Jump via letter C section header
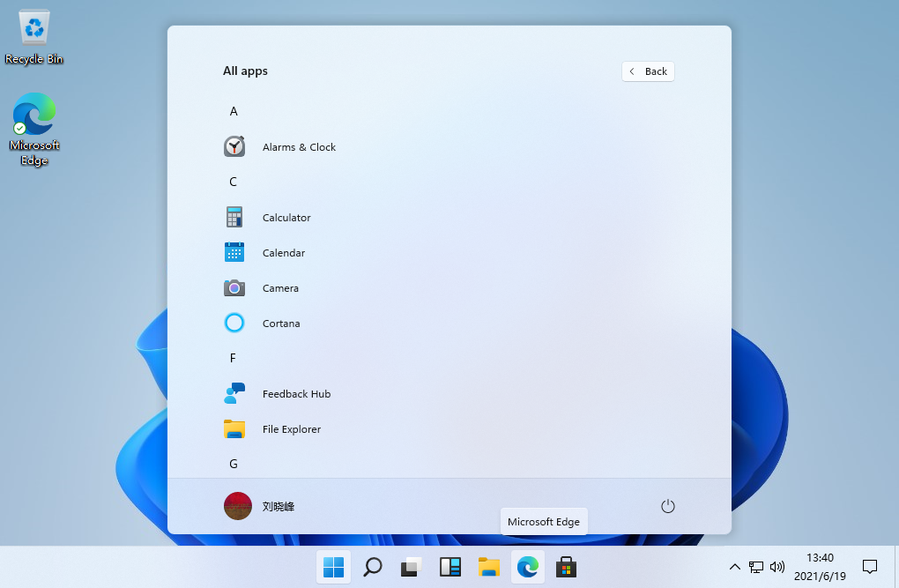This screenshot has height=588, width=899. pyautogui.click(x=234, y=182)
